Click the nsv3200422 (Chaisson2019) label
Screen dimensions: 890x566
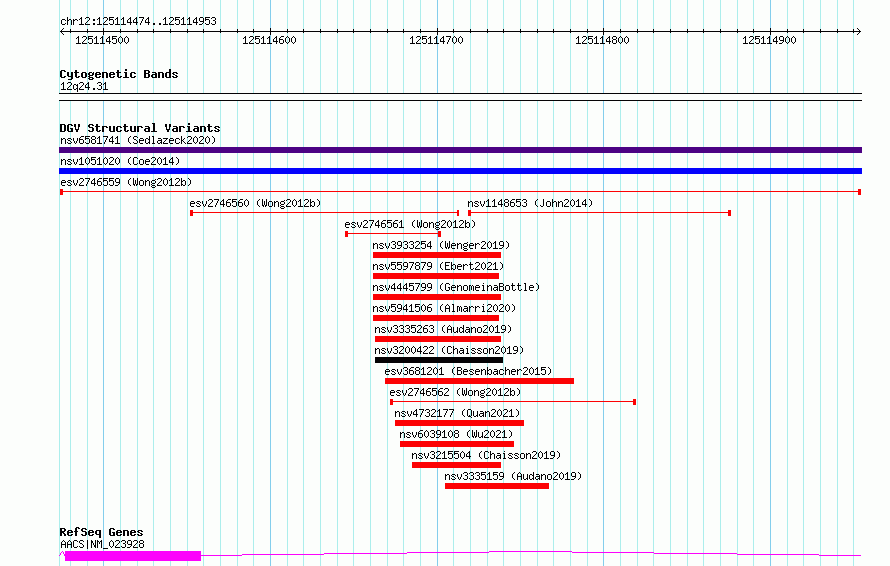pos(449,350)
